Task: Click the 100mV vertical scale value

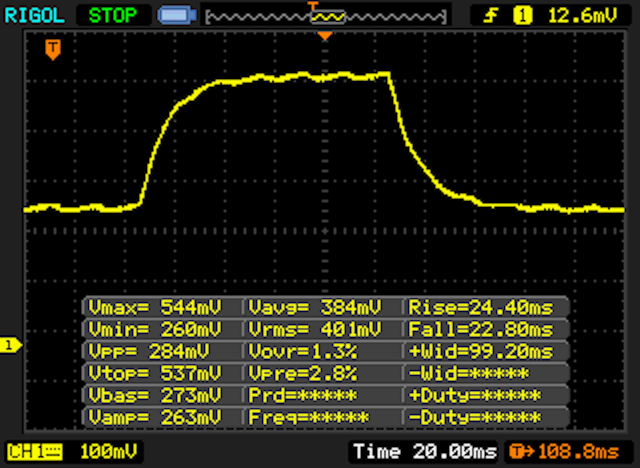Action: point(109,452)
